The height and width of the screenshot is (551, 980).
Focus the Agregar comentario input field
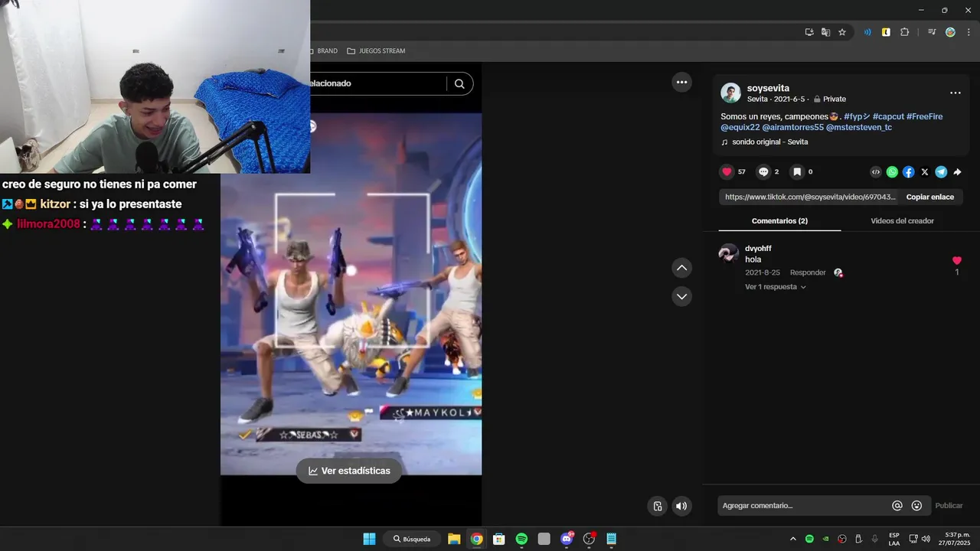[x=804, y=506]
